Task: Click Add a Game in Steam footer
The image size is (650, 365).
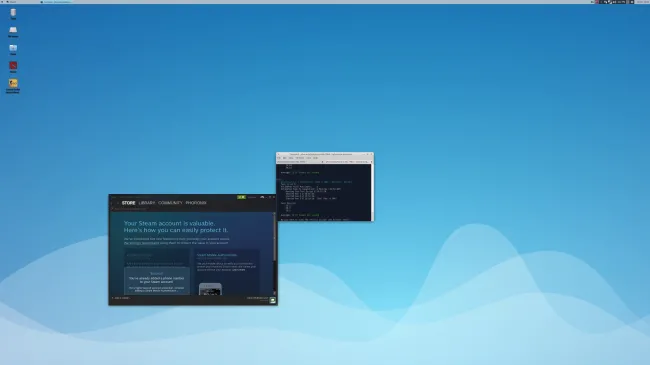Action: coord(121,298)
